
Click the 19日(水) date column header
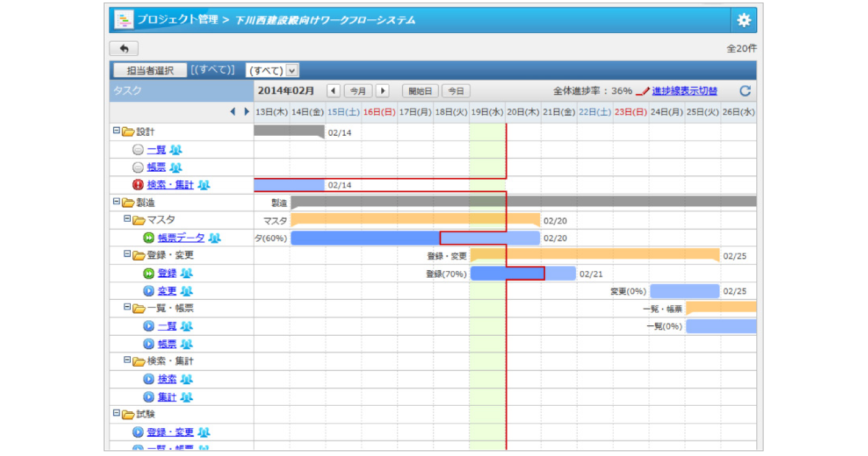487,112
